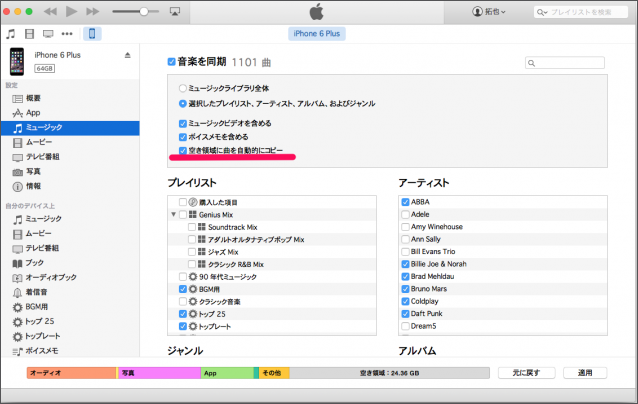Open 写真 in the settings sidebar
Screen dimensions: 638x404
click(70, 172)
